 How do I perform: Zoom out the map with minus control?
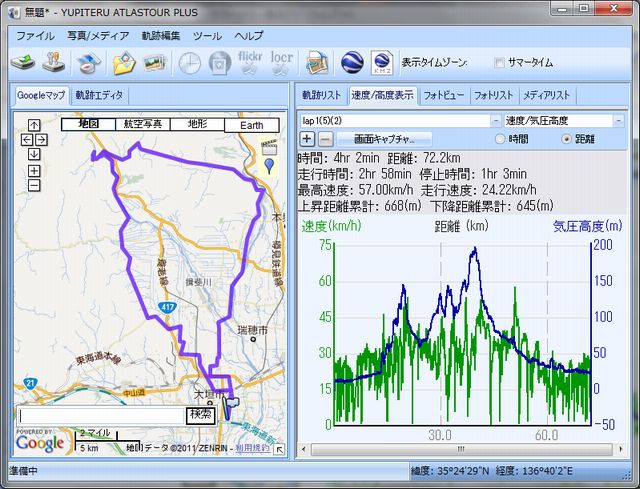[34, 186]
